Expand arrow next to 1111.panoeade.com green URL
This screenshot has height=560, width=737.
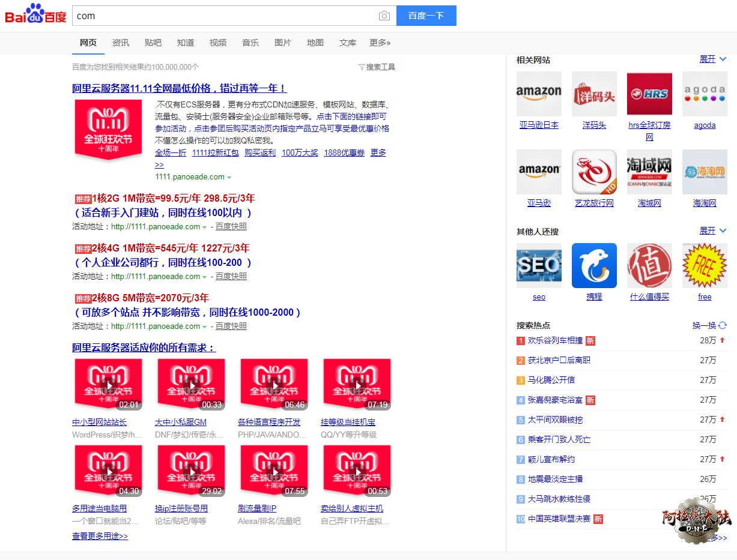point(229,178)
